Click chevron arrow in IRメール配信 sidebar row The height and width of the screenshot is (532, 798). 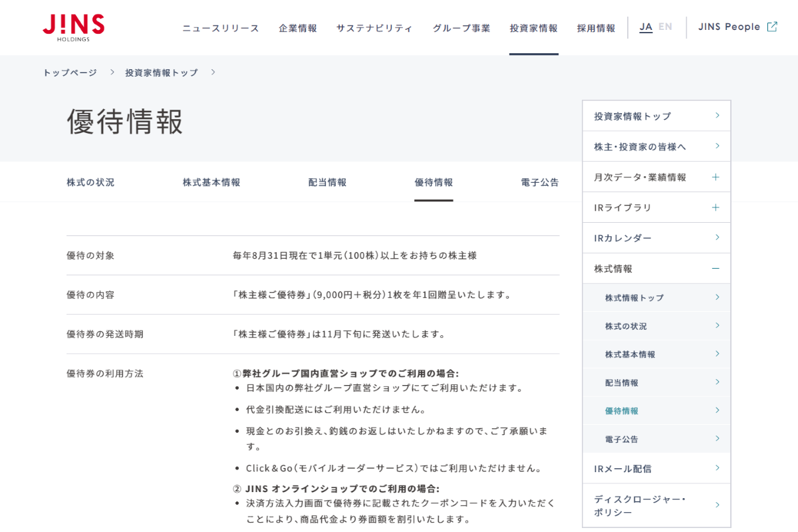pyautogui.click(x=718, y=468)
